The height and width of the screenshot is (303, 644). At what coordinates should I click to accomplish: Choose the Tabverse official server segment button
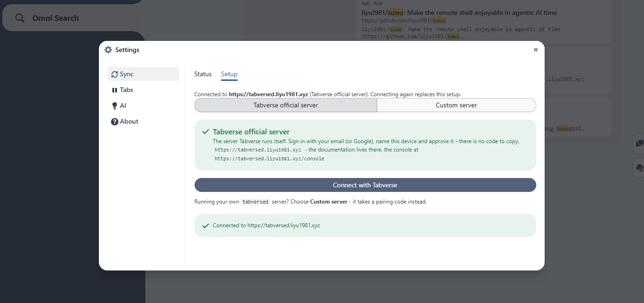[286, 105]
